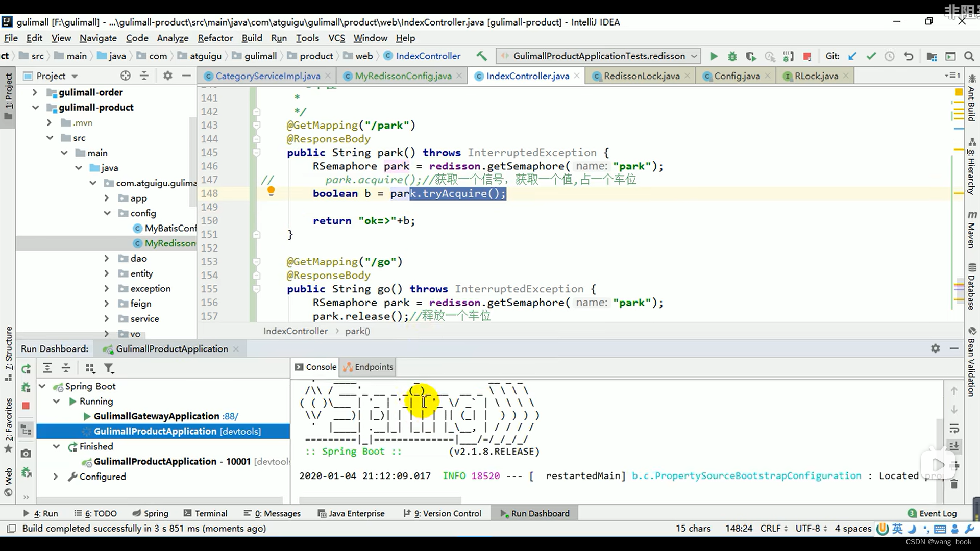The width and height of the screenshot is (980, 551).
Task: Start debugging with the bug icon
Action: pyautogui.click(x=732, y=56)
